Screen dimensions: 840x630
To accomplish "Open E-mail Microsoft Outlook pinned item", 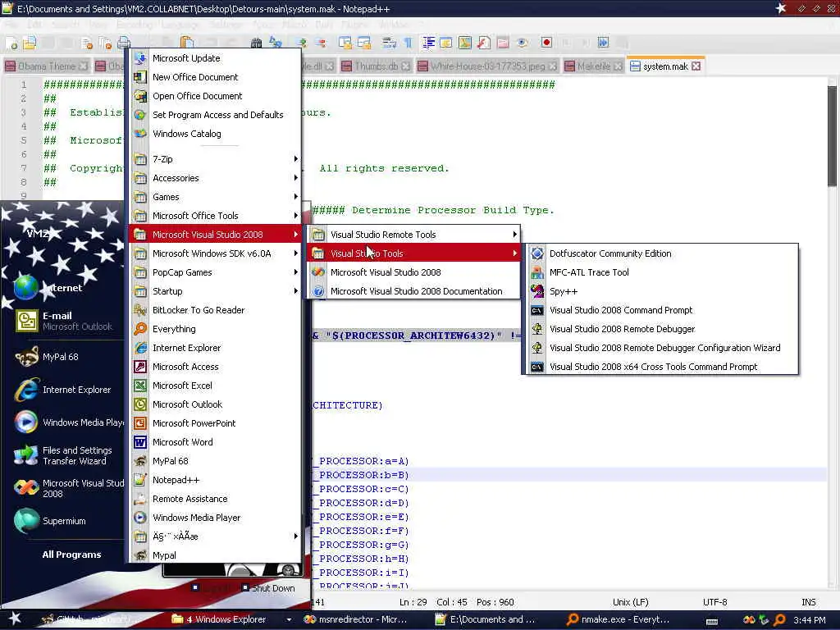I will click(x=63, y=321).
